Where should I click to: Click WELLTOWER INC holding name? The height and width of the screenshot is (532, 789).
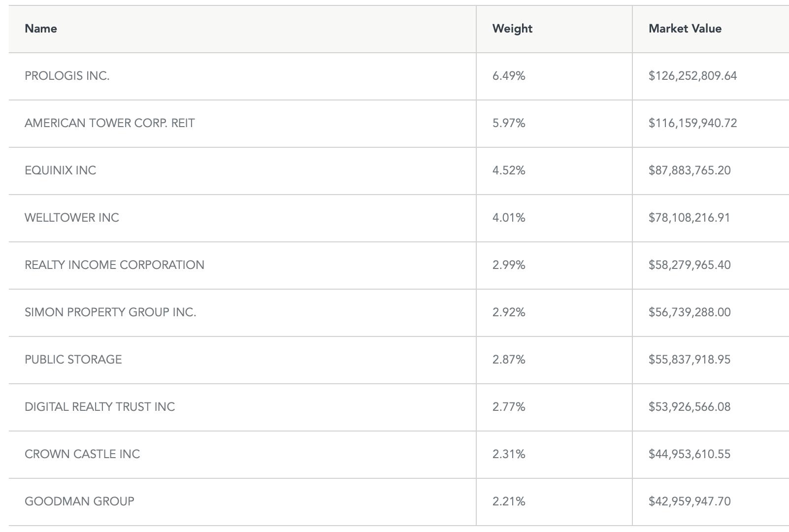72,218
